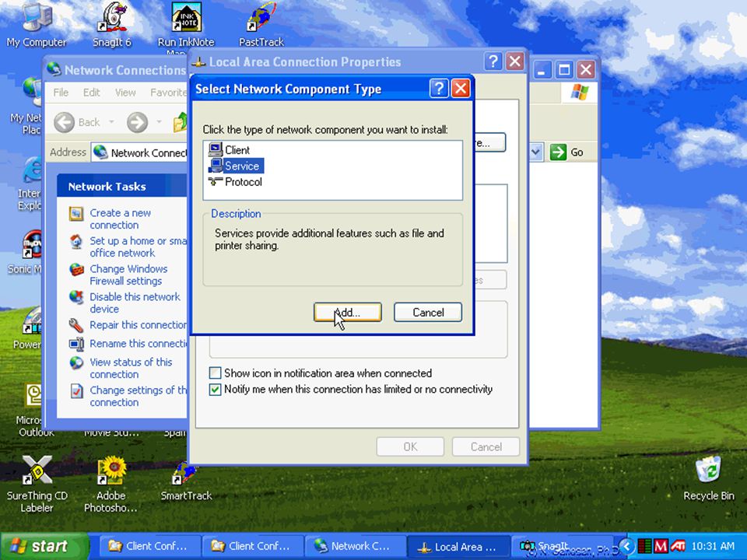This screenshot has height=560, width=747.
Task: Open the Edit menu in Network Connections
Action: 92,93
